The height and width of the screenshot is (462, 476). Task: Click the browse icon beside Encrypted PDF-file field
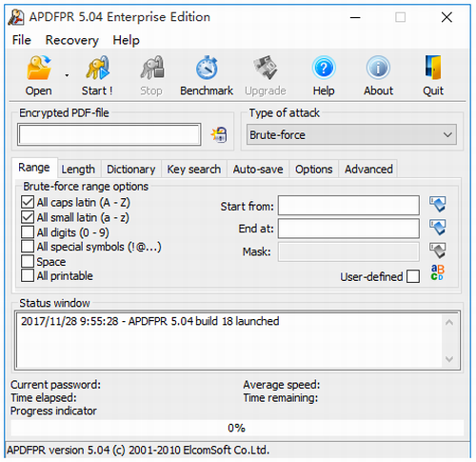(x=219, y=134)
